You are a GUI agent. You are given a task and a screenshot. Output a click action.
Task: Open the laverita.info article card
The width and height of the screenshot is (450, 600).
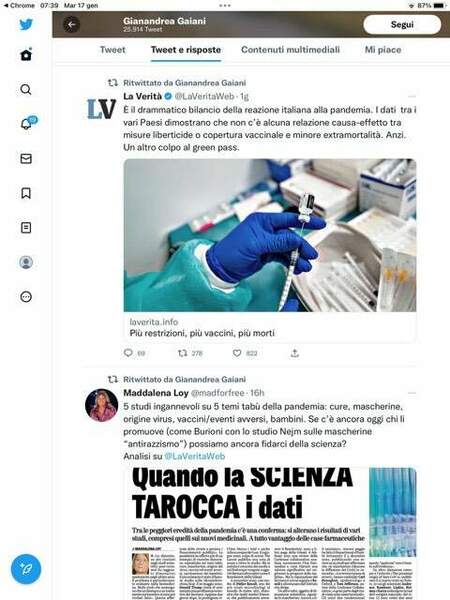pos(270,250)
